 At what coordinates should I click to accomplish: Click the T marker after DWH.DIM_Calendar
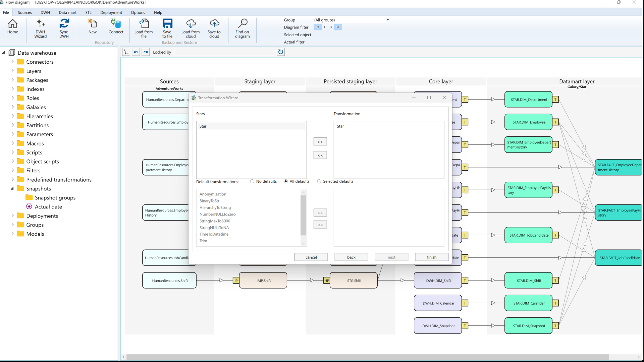tap(465, 303)
